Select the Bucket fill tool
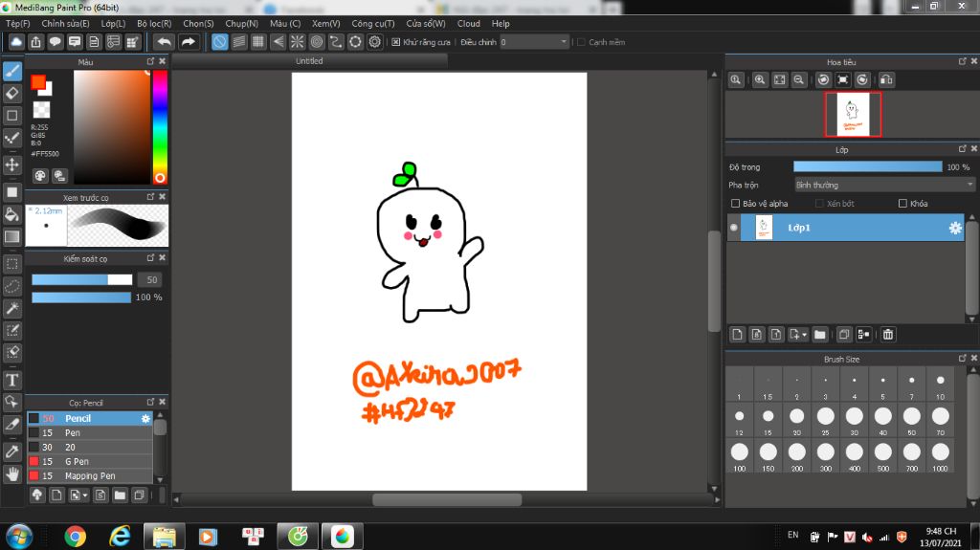Image resolution: width=980 pixels, height=550 pixels. pos(12,214)
